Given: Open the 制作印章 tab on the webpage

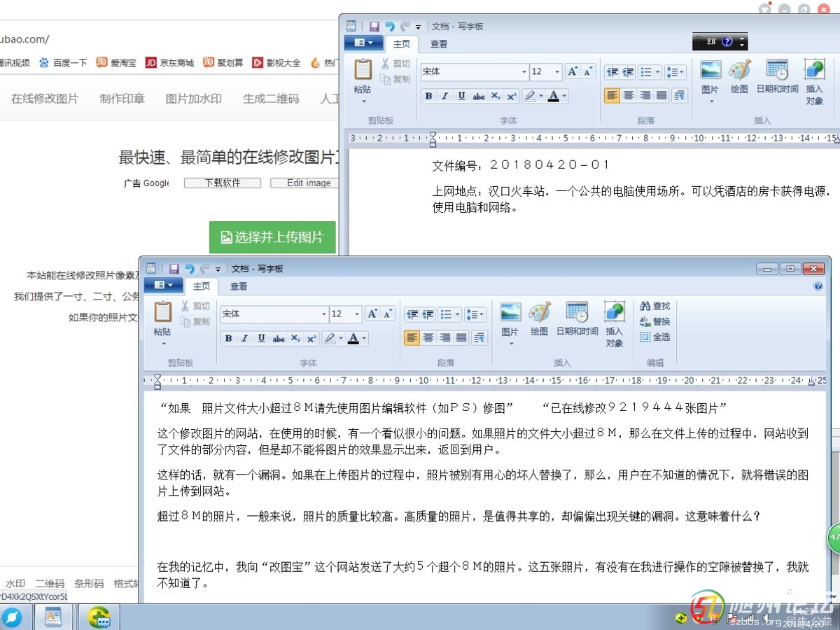Looking at the screenshot, I should pyautogui.click(x=122, y=99).
